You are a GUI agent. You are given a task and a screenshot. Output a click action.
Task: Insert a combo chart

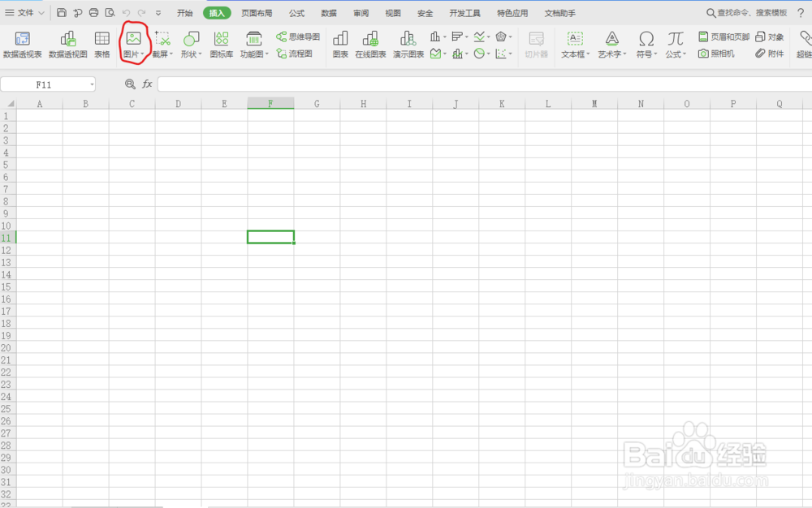point(457,54)
